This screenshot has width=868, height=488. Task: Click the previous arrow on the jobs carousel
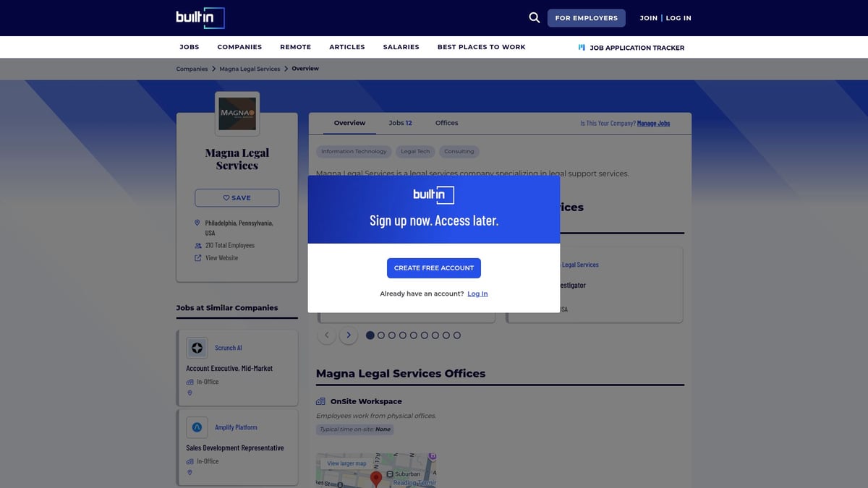tap(326, 335)
